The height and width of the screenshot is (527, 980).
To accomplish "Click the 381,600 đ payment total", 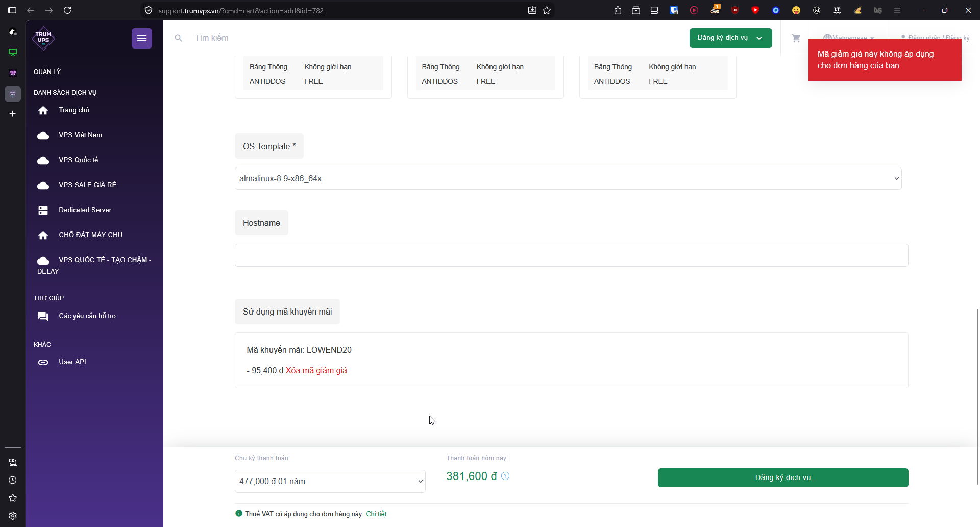I will (x=472, y=476).
